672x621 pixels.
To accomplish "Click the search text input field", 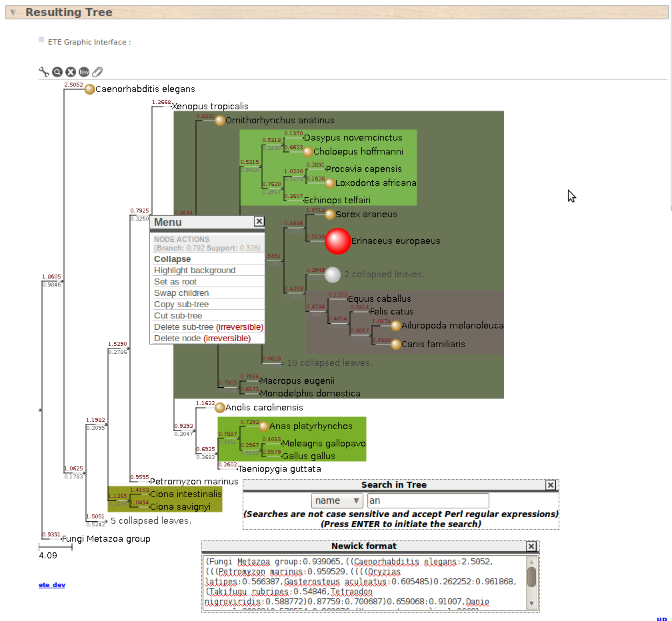I will point(428,500).
